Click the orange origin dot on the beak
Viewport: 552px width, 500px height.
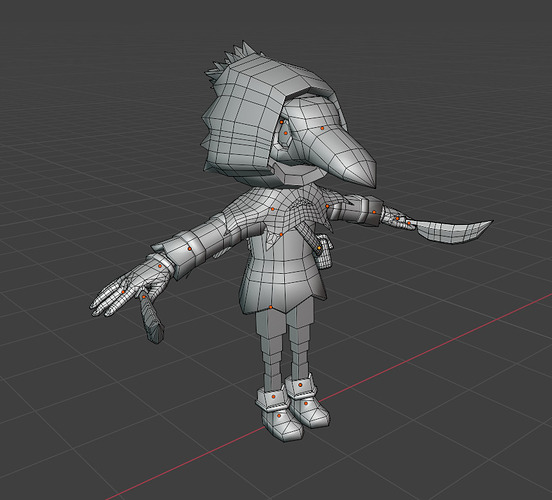(322, 128)
